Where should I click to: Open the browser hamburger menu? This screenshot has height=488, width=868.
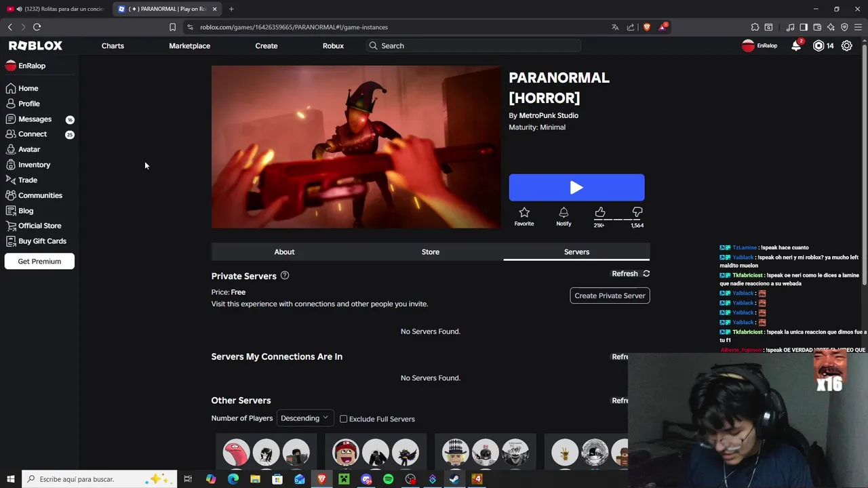click(859, 27)
